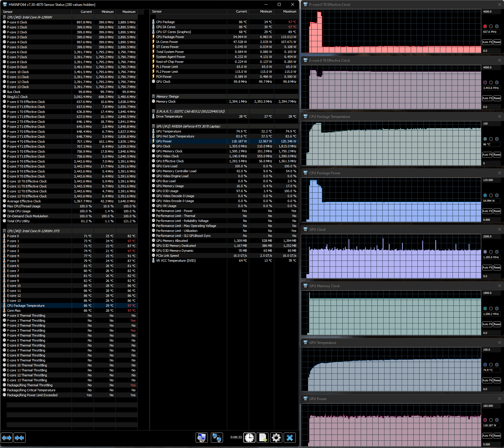Click Auto Fit in GPU Power graph window
Screen dimensions: 504x448
(x=487, y=436)
